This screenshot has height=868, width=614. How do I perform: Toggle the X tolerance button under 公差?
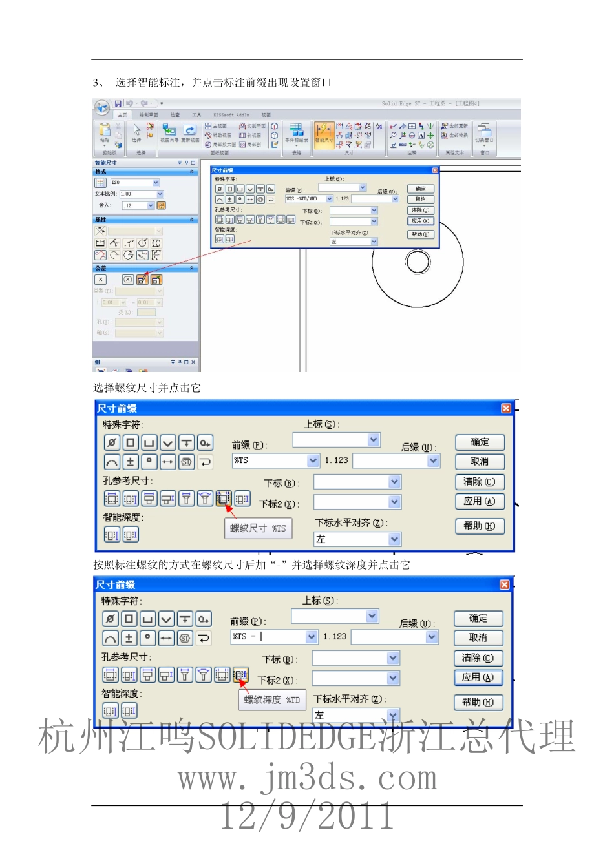click(x=100, y=280)
